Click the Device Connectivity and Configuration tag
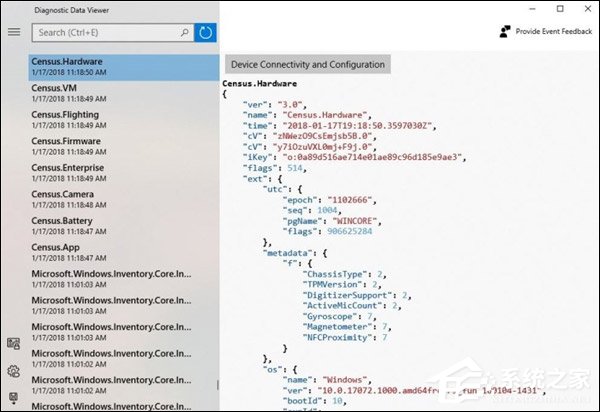Image resolution: width=600 pixels, height=412 pixels. [x=308, y=64]
